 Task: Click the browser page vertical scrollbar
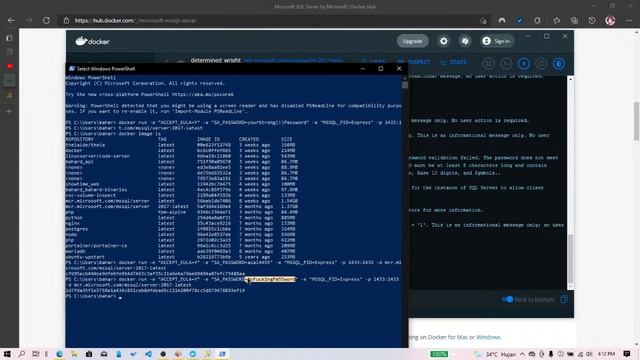636,121
